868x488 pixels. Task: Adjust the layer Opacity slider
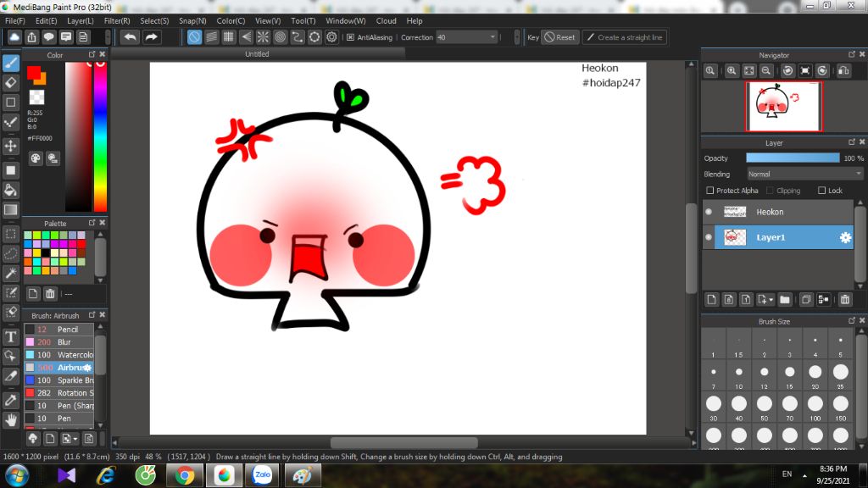click(793, 158)
